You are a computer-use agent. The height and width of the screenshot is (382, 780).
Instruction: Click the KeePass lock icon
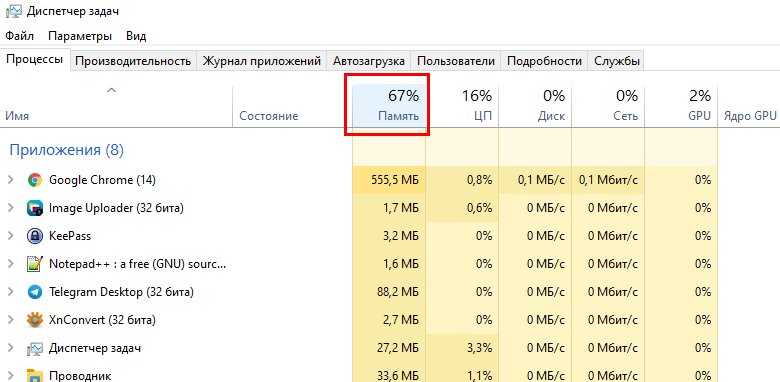pyautogui.click(x=34, y=236)
